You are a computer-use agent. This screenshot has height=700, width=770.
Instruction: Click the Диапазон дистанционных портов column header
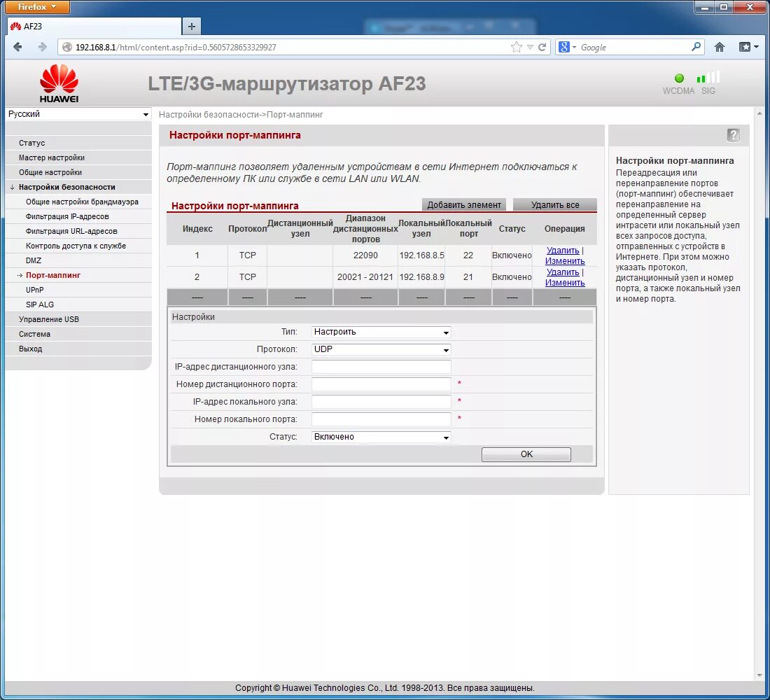click(x=365, y=229)
